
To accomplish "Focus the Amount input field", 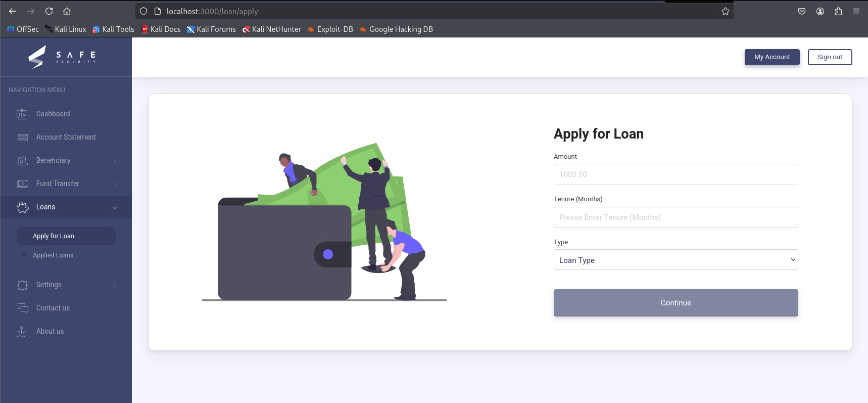I will pyautogui.click(x=676, y=174).
